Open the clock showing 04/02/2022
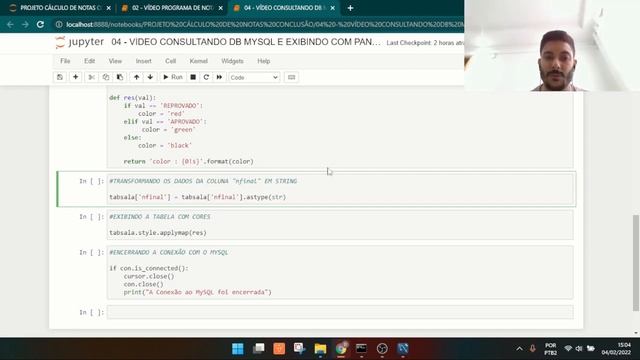The height and width of the screenshot is (360, 640). click(616, 349)
